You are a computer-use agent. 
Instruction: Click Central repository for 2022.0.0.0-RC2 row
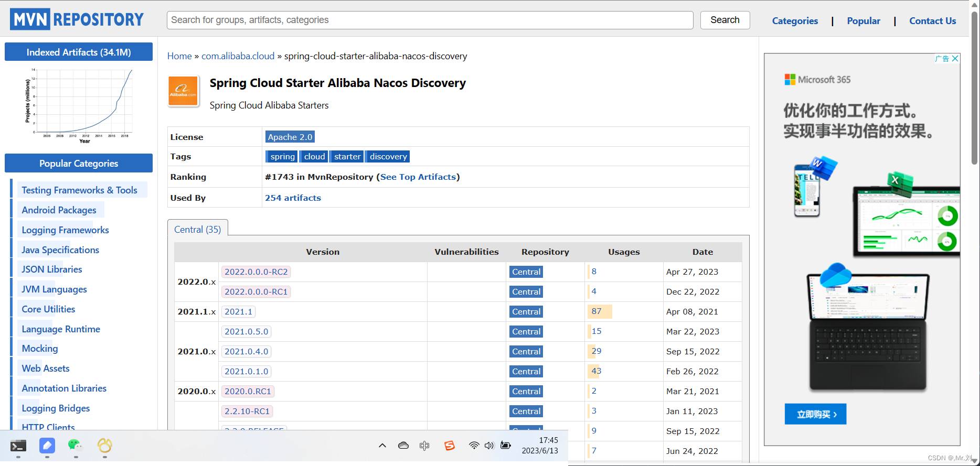pos(526,272)
